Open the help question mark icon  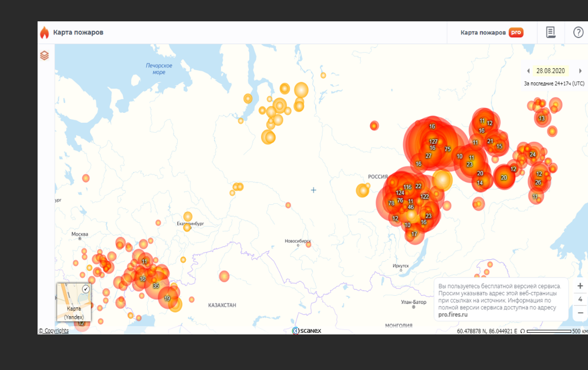coord(578,33)
